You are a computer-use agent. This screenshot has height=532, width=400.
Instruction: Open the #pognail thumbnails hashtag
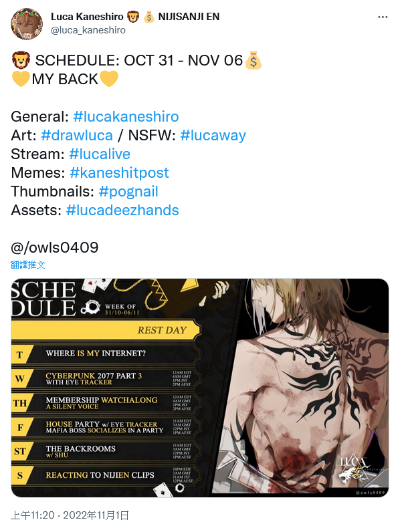pos(128,191)
